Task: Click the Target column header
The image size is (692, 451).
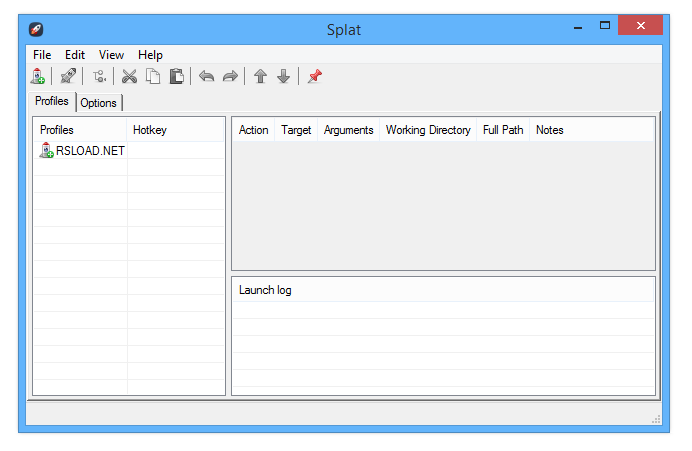Action: [296, 130]
